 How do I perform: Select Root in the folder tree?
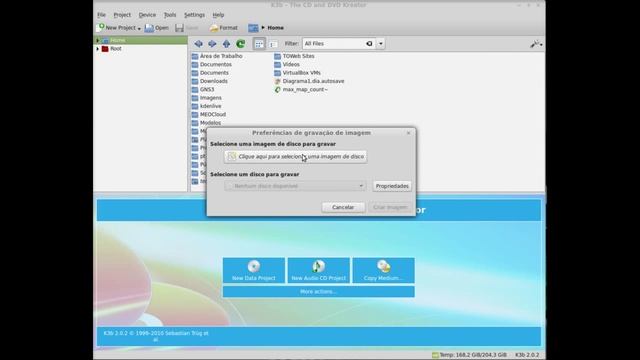pos(116,49)
